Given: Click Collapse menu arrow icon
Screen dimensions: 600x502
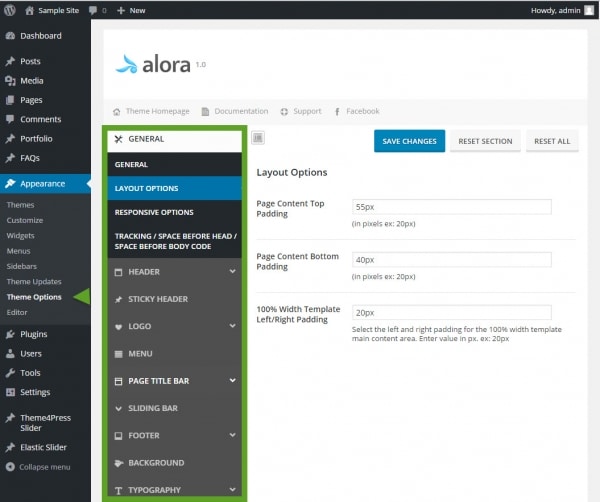Looking at the screenshot, I should click(10, 467).
